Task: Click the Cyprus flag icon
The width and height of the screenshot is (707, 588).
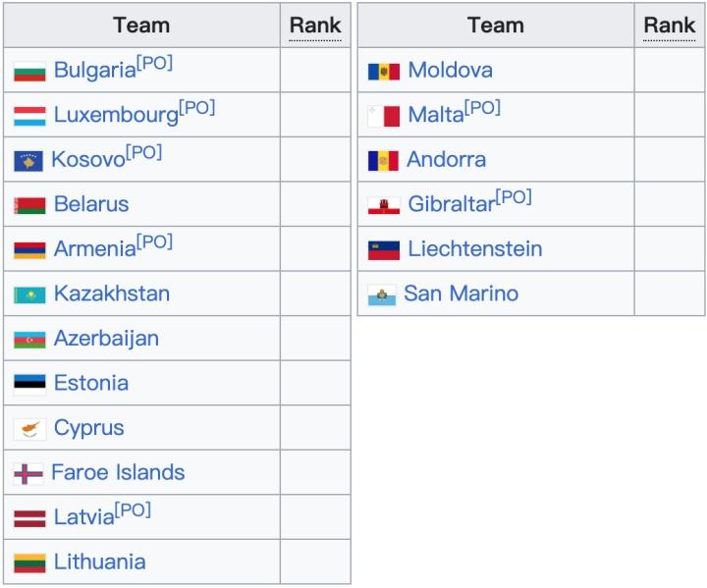Action: (29, 429)
